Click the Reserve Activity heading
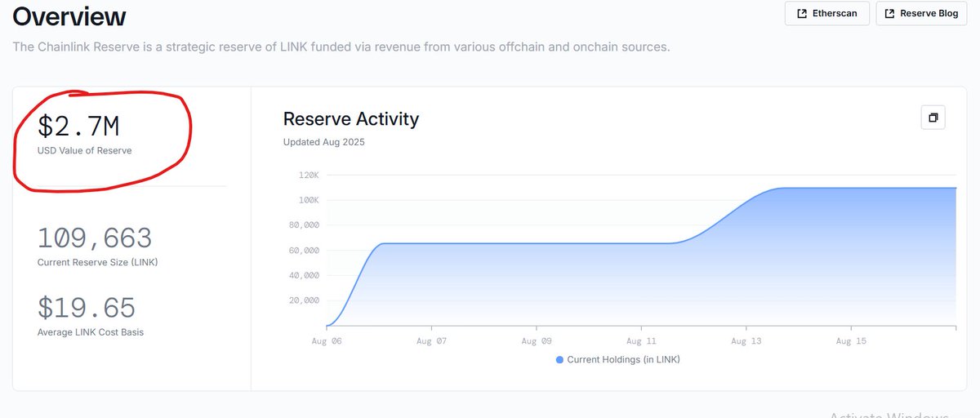 tap(351, 118)
